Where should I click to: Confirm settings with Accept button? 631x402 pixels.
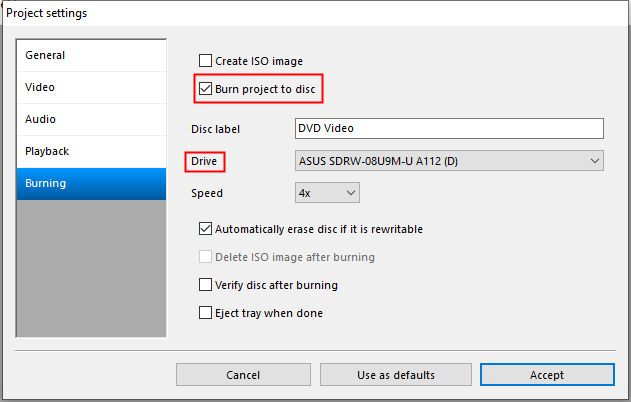click(547, 375)
